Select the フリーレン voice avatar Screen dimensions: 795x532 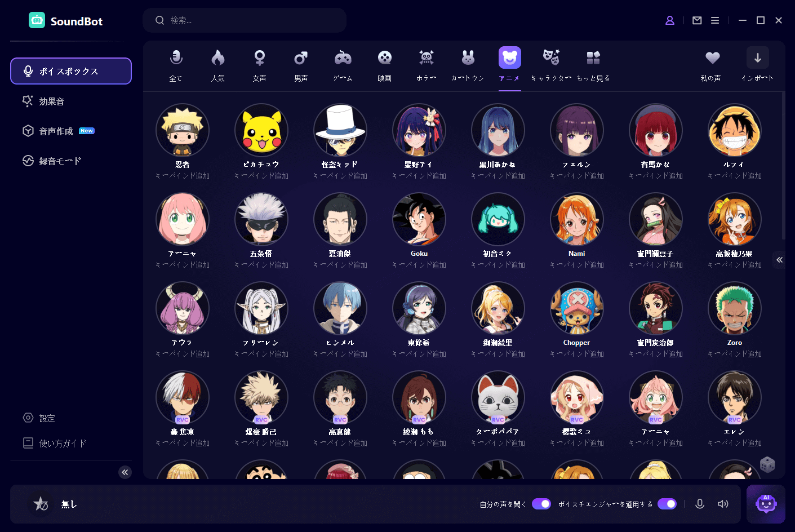261,308
